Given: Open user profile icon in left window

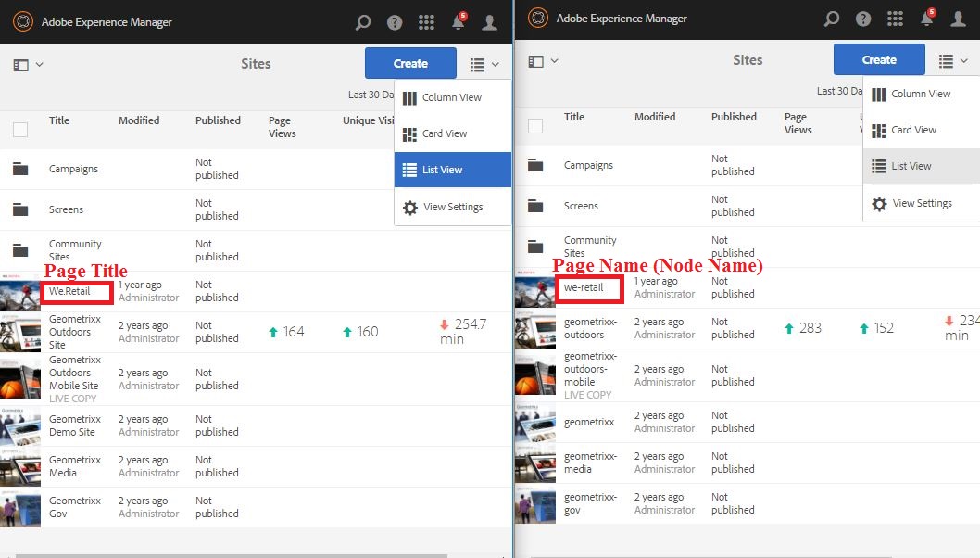Looking at the screenshot, I should tap(489, 23).
